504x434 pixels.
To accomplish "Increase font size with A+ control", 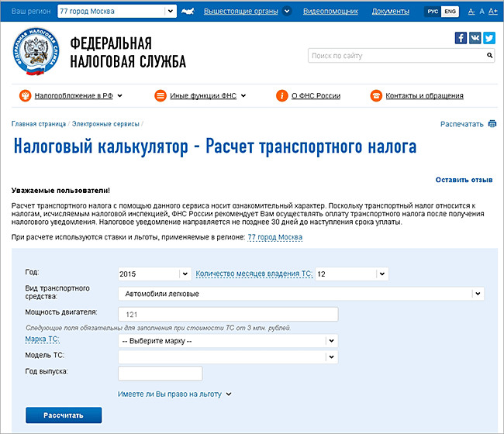I will pyautogui.click(x=492, y=12).
